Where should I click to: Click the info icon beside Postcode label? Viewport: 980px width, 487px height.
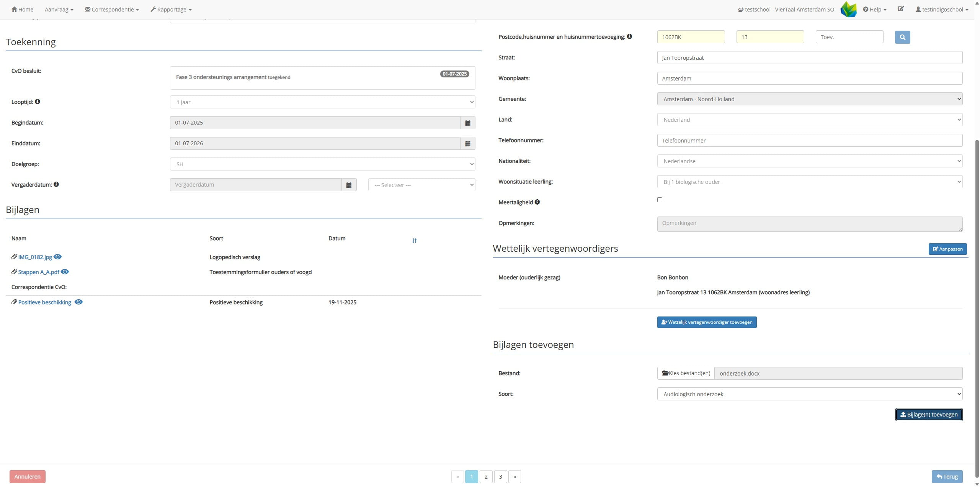[x=629, y=36]
